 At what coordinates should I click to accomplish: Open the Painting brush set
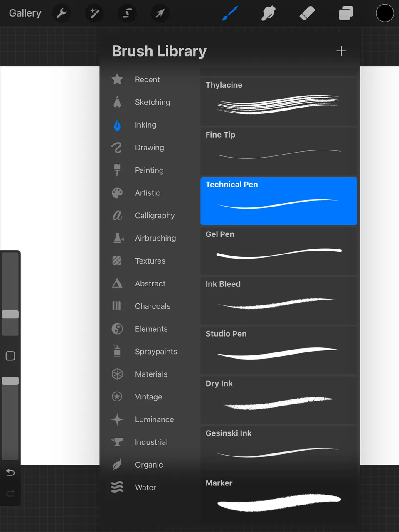150,170
